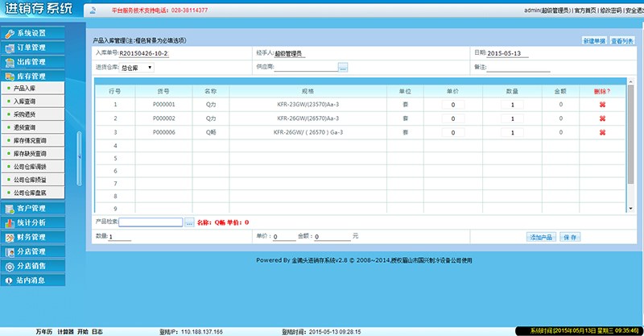644x336 pixels.
Task: Click the 保存 button
Action: tap(570, 237)
